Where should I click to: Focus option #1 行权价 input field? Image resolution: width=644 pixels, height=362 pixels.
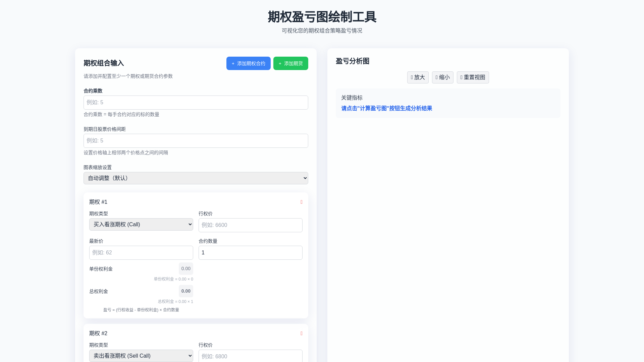click(250, 225)
